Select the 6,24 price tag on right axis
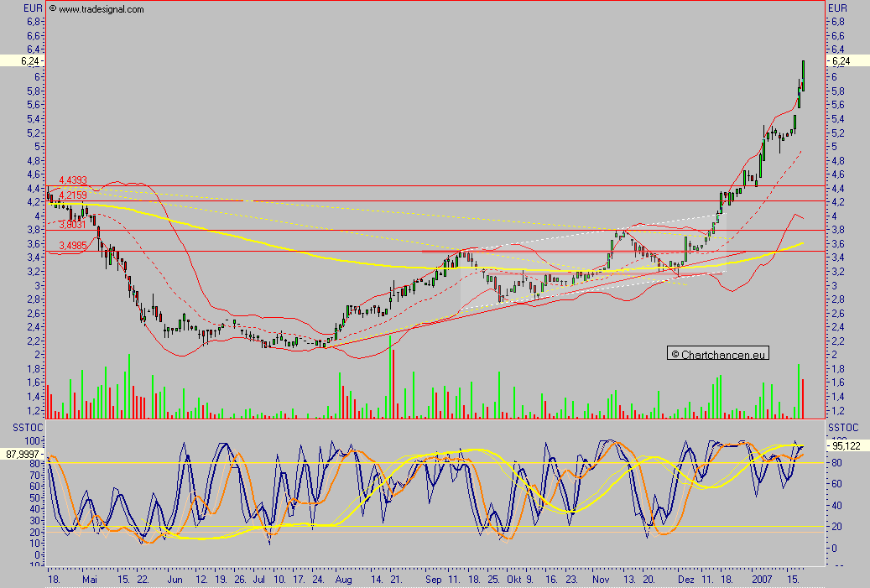 [841, 61]
